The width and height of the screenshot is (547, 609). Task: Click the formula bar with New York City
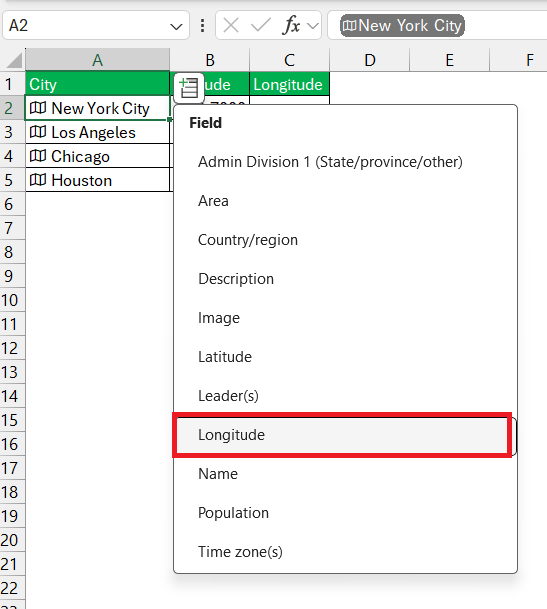click(437, 26)
